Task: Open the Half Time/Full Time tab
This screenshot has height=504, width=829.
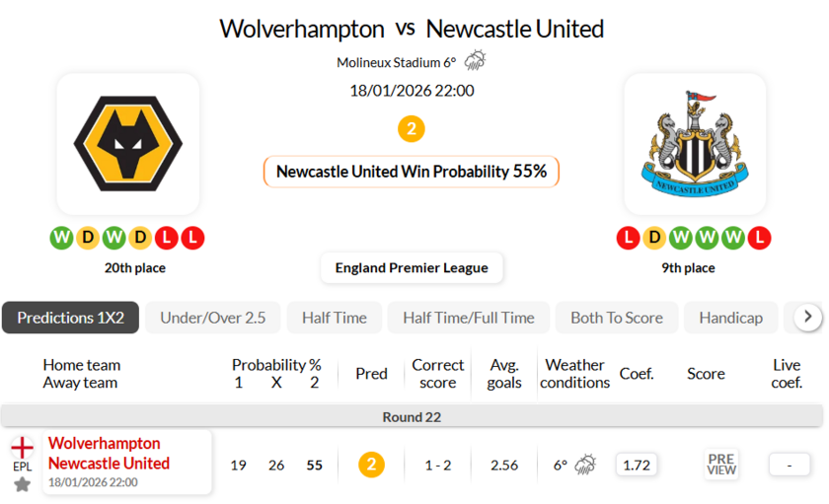Action: (x=469, y=318)
